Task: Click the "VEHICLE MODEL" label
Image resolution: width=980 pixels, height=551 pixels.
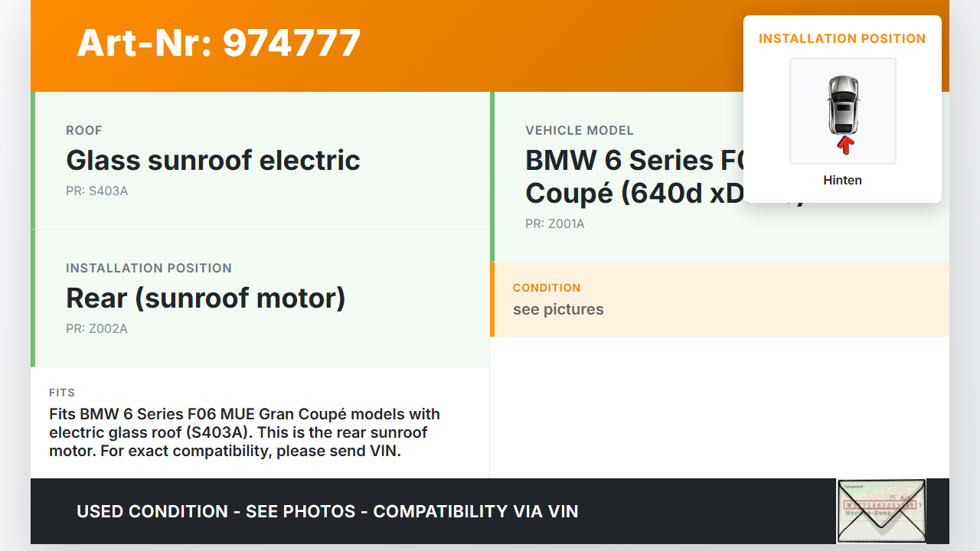Action: (579, 131)
